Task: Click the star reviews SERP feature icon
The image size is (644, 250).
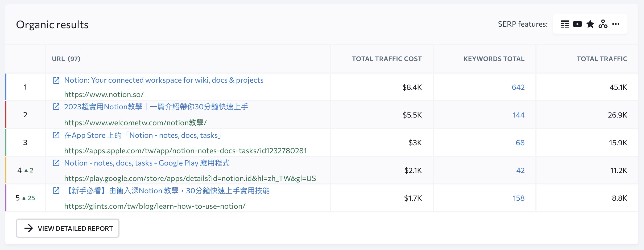Action: point(590,24)
